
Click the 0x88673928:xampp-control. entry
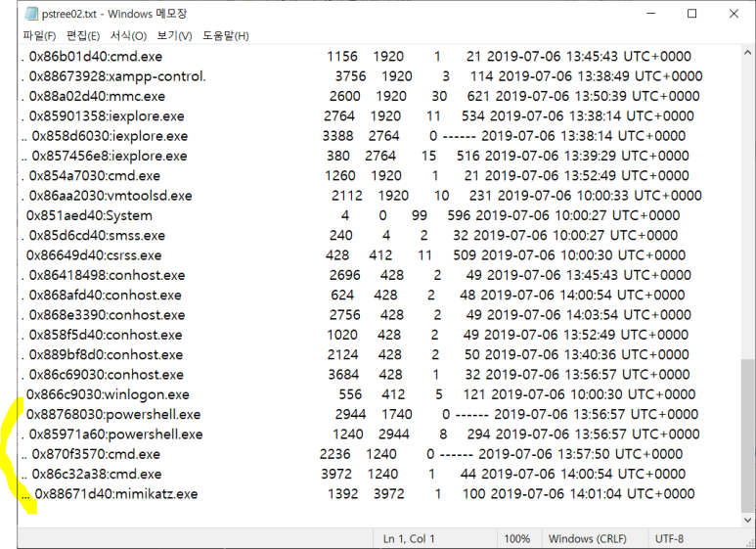pyautogui.click(x=117, y=76)
